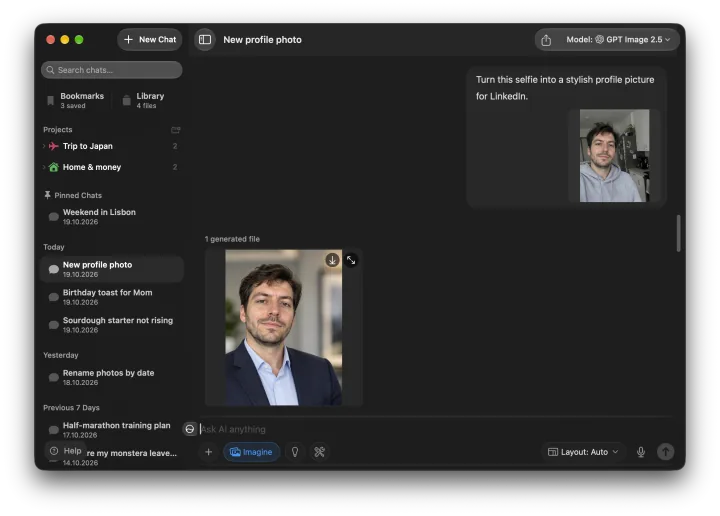This screenshot has height=516, width=720.
Task: Click the 'New profile photo' header title
Action: tap(262, 40)
